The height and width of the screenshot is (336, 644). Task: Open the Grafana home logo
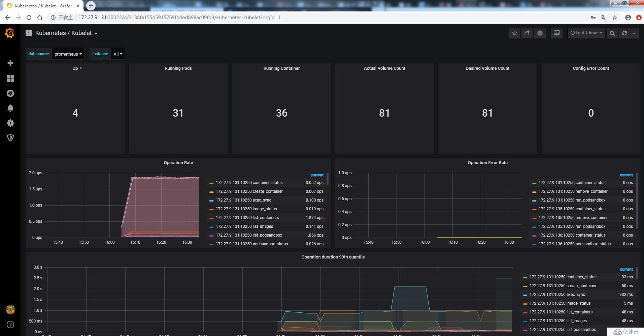click(10, 33)
